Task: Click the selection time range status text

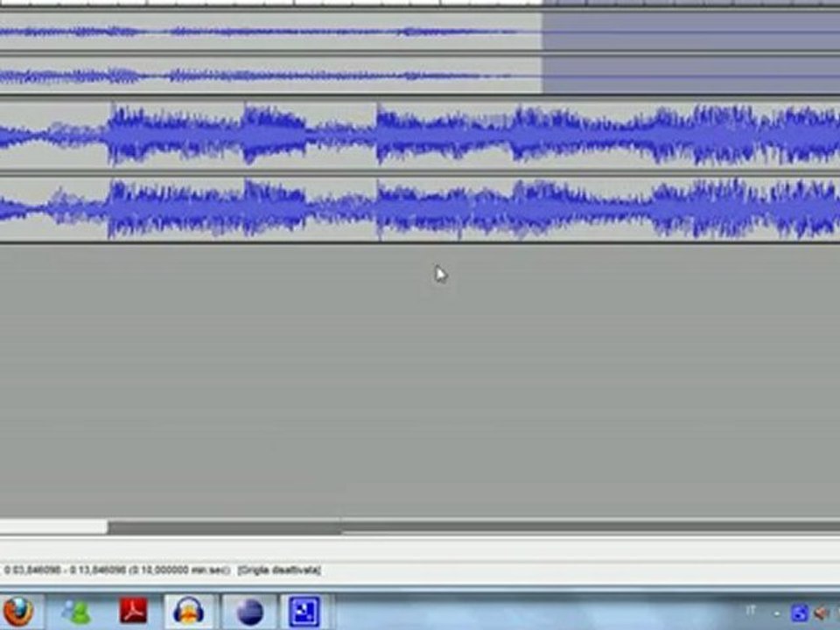Action: click(117, 570)
